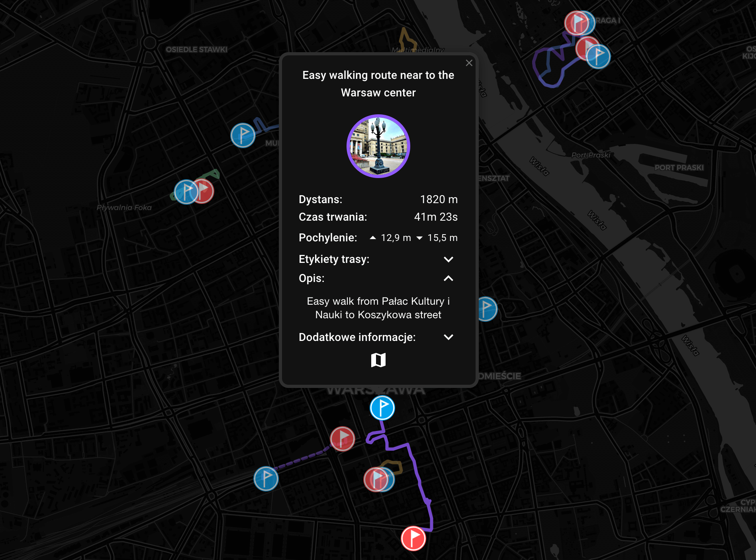Collapse the Opis section
This screenshot has height=560, width=756.
449,278
